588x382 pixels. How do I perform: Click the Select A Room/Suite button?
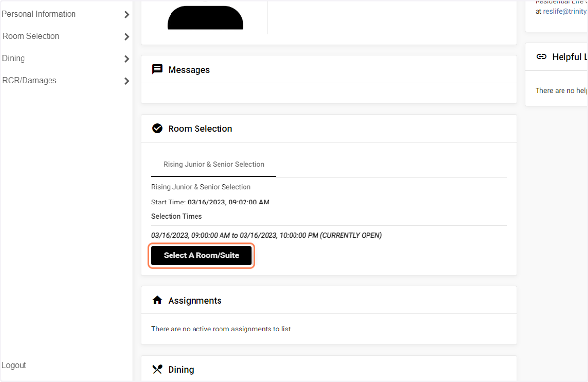click(x=201, y=255)
